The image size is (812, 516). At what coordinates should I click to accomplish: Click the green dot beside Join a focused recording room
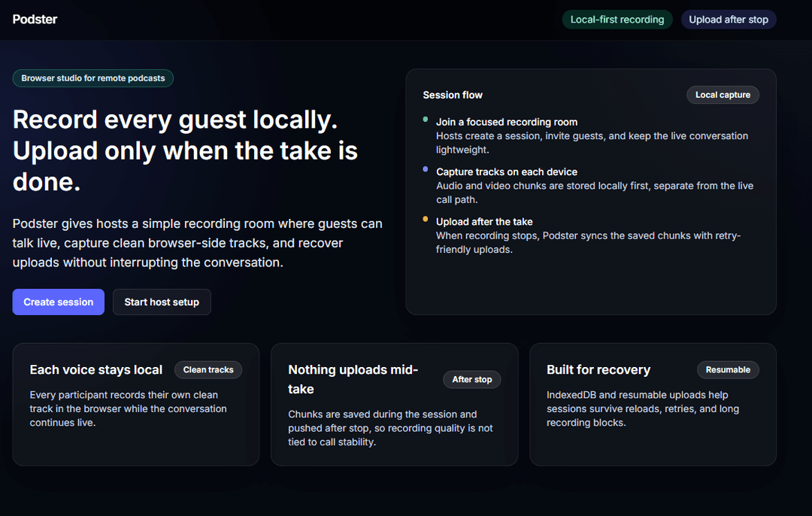click(425, 120)
